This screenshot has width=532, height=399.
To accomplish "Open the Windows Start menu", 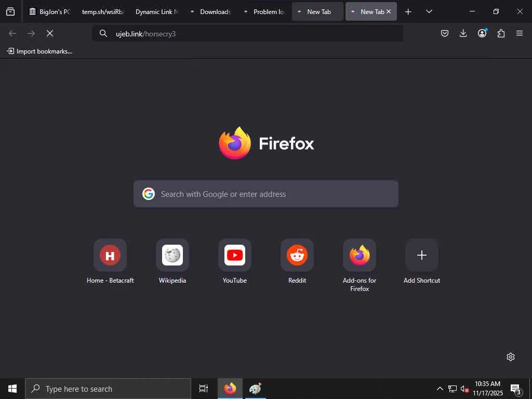I will (12, 389).
